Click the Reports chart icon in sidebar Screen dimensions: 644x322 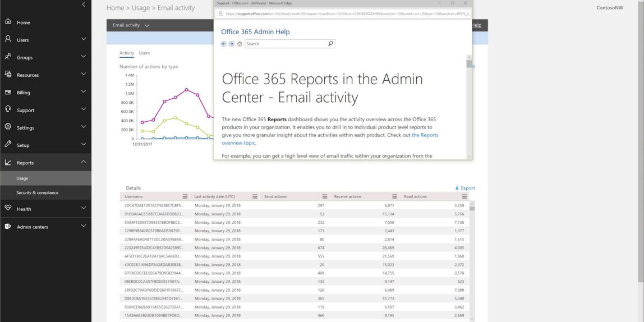pos(8,162)
